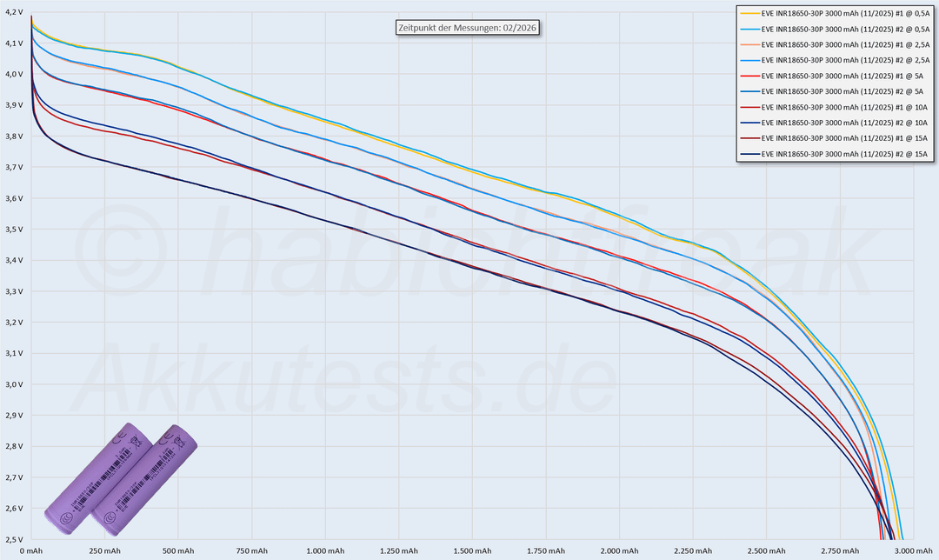Click the red #1 @ 5A legend line
The width and height of the screenshot is (939, 560).
click(747, 76)
